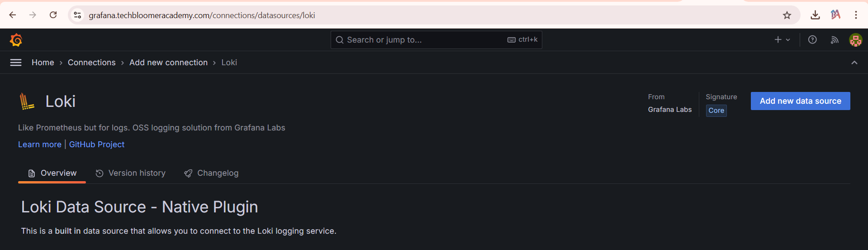Go to Connections breadcrumb
The height and width of the screenshot is (250, 868).
pos(92,62)
